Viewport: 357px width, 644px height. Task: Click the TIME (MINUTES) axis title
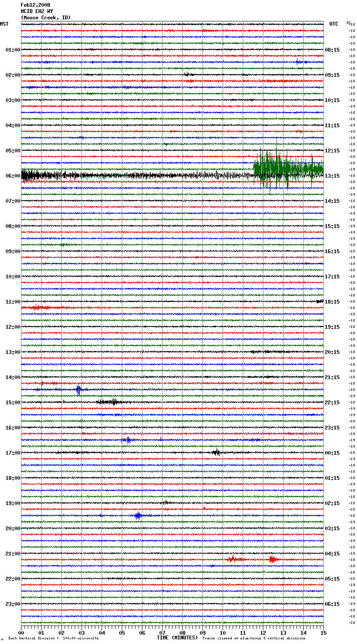pos(177,638)
